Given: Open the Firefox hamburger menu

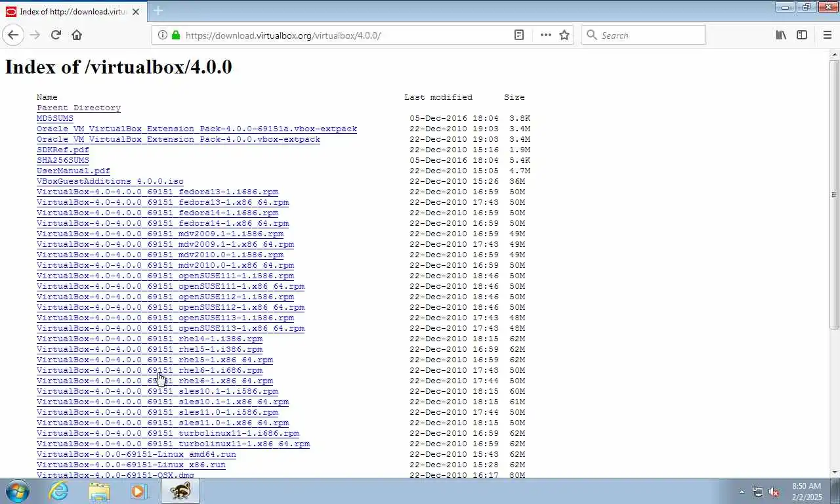Looking at the screenshot, I should tap(827, 35).
